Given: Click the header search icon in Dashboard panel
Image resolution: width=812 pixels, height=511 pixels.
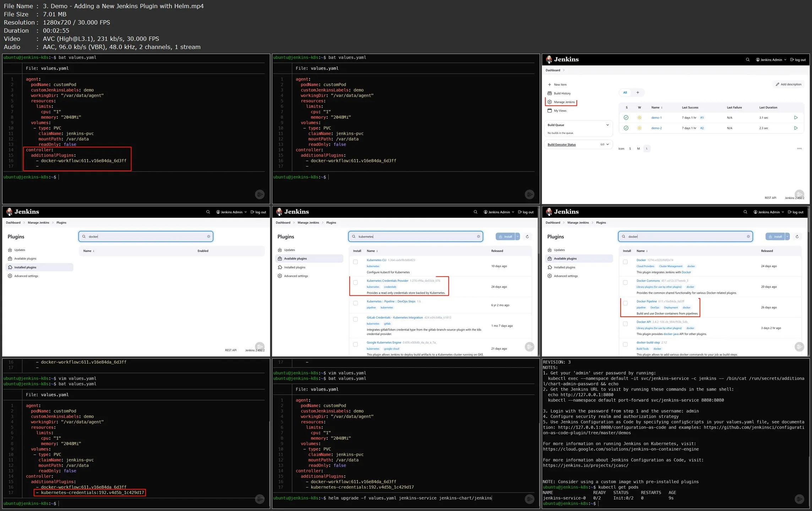Looking at the screenshot, I should pos(747,60).
